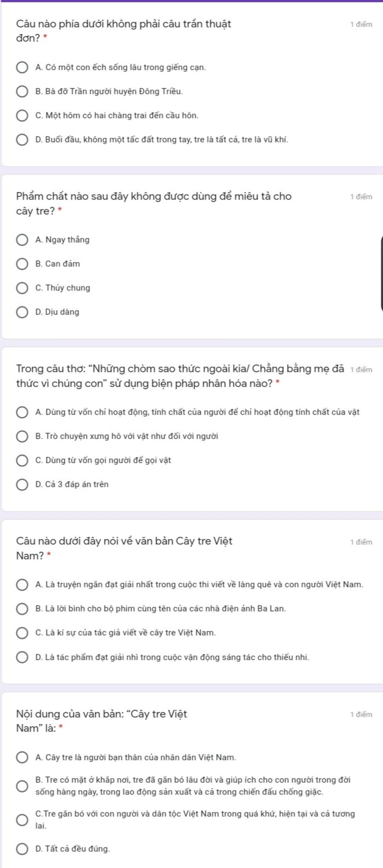Viewport: 383px width, 868px height.
Task: Select D. Tất cả đều đúng
Action: (22, 849)
